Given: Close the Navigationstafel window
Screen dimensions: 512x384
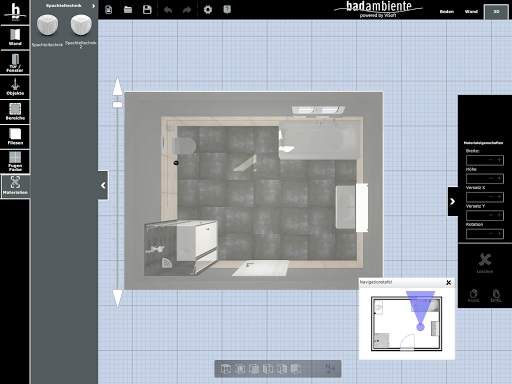Looking at the screenshot, I should pyautogui.click(x=448, y=283).
